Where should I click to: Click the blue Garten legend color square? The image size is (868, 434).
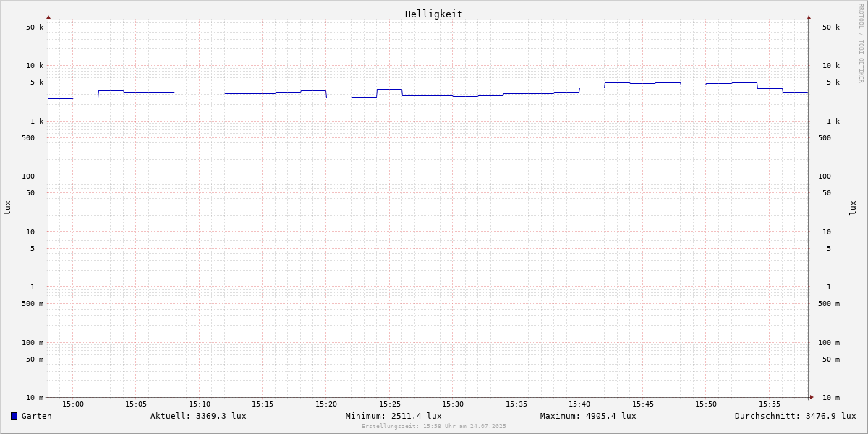[x=14, y=416]
